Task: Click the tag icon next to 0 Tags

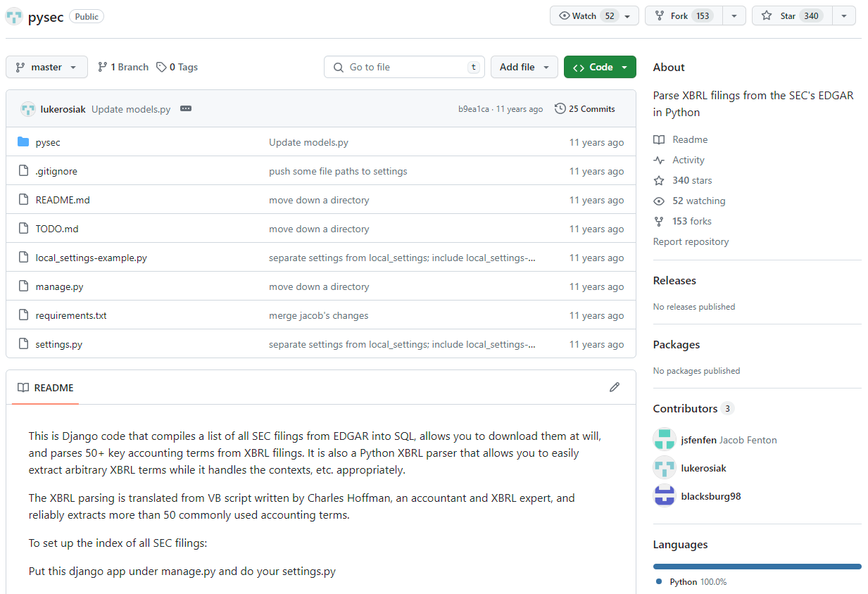Action: (x=162, y=67)
